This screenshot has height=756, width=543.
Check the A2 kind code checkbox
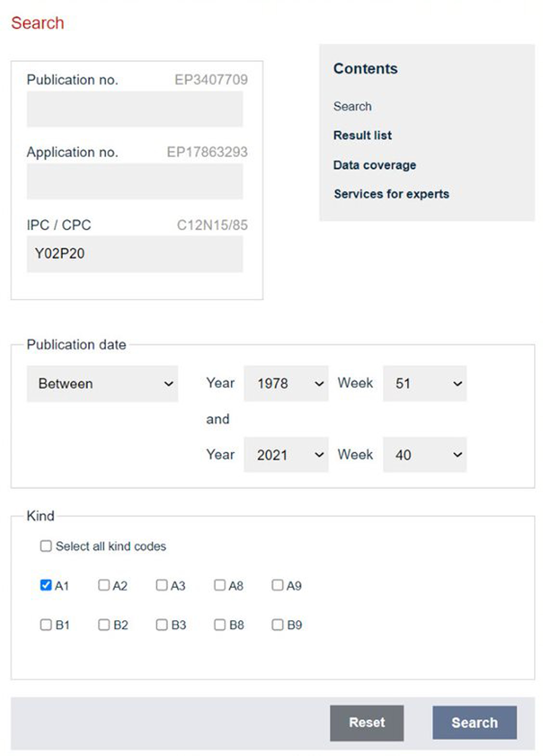(x=104, y=585)
